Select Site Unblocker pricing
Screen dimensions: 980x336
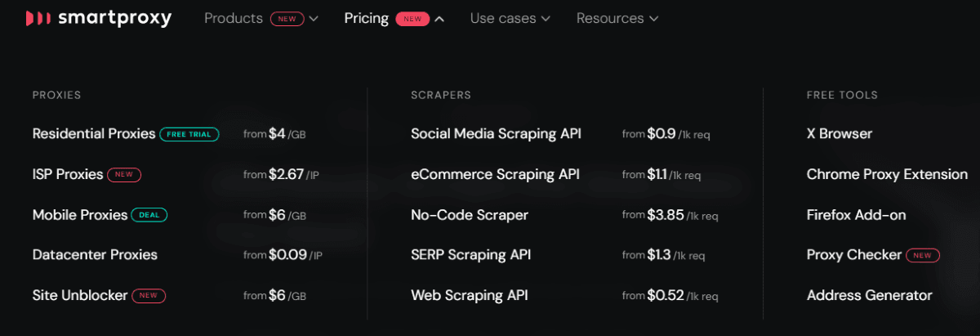80,295
